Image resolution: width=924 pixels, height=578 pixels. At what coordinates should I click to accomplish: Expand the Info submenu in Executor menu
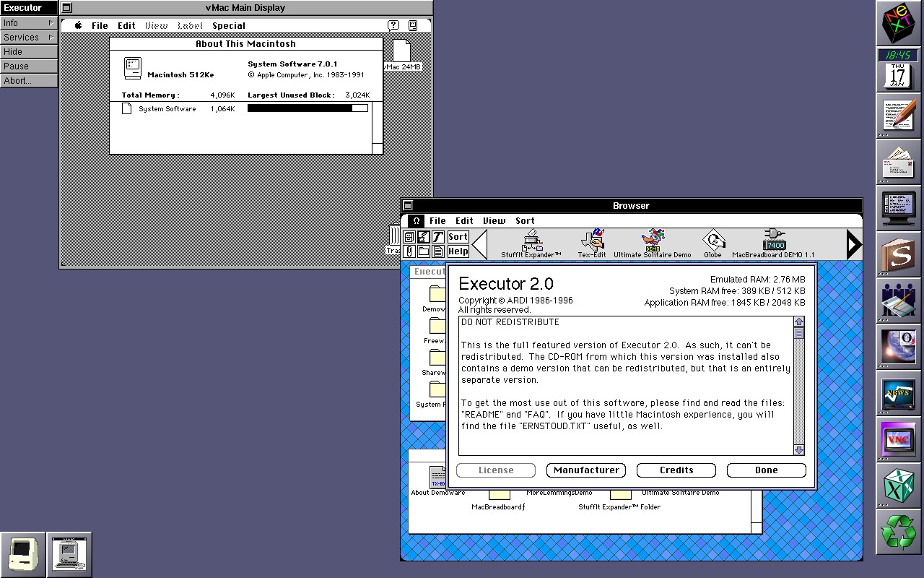[29, 23]
